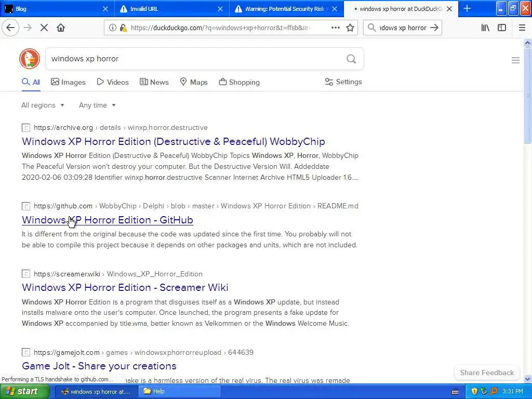Click the screamer.wiki URL breadcrumb

point(118,274)
